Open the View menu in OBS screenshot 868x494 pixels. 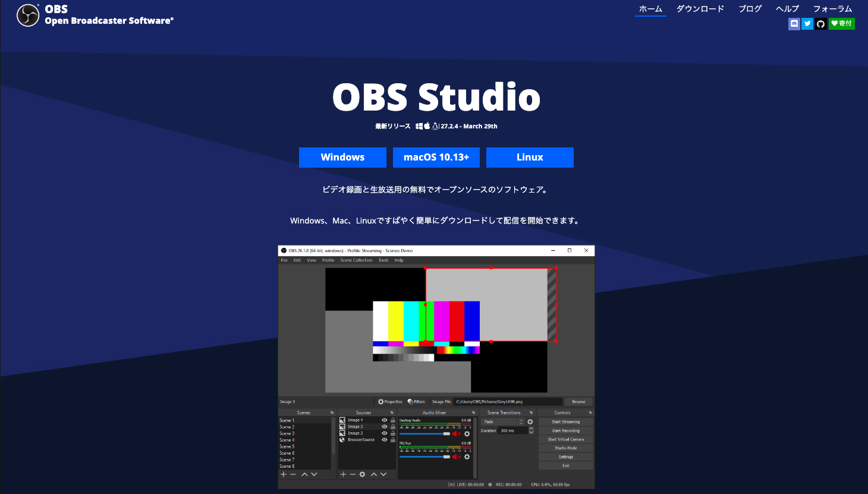pos(312,260)
